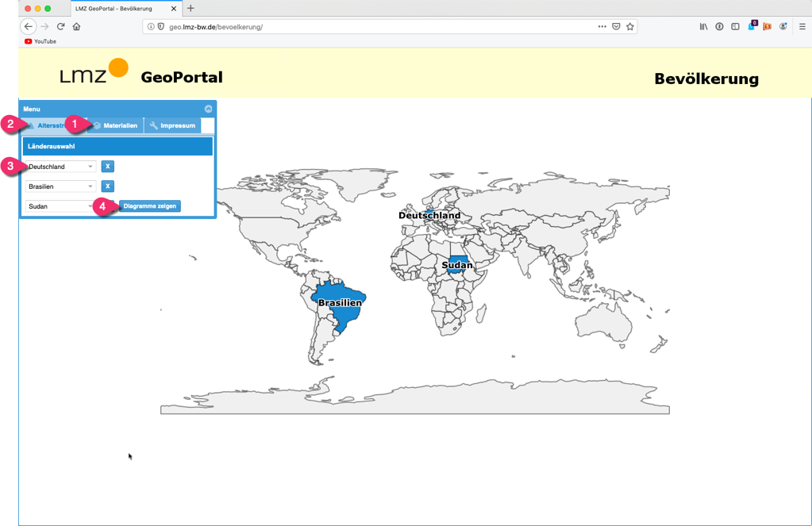Switch to the Materialien tab
The width and height of the screenshot is (812, 526).
tap(116, 125)
